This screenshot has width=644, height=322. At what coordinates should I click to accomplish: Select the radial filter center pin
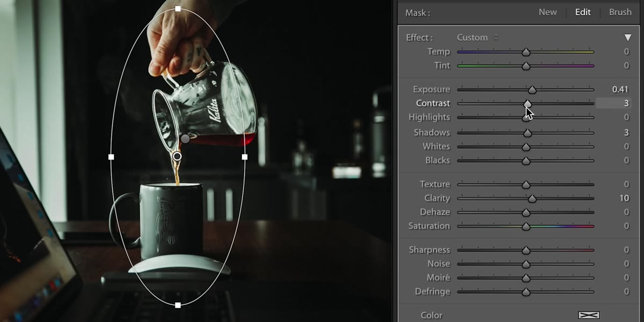point(177,156)
